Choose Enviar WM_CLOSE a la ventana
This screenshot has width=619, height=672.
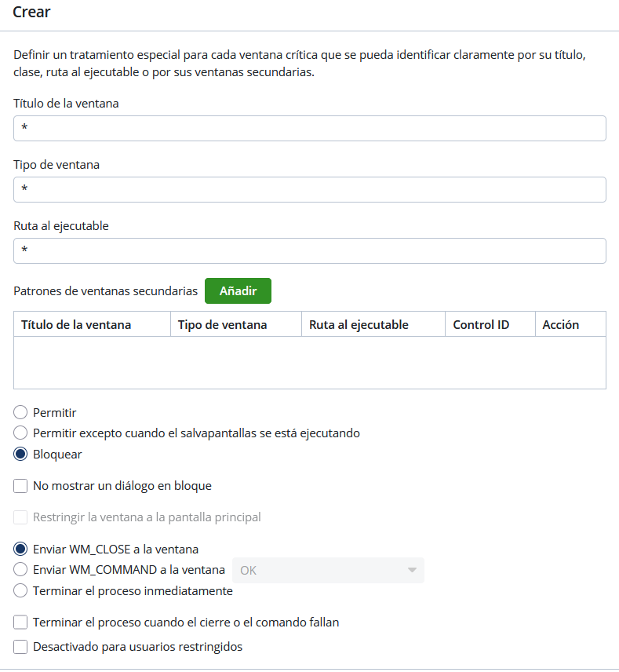[20, 549]
